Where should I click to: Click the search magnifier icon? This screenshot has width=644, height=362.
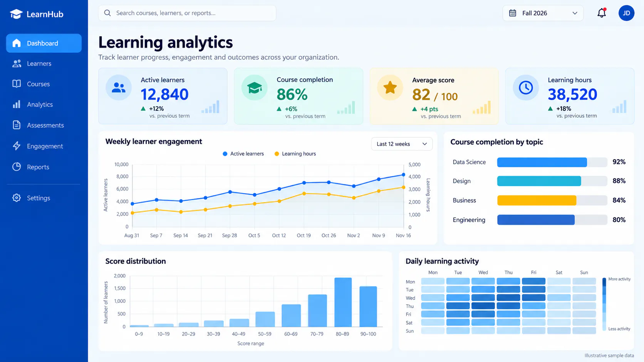(x=107, y=13)
